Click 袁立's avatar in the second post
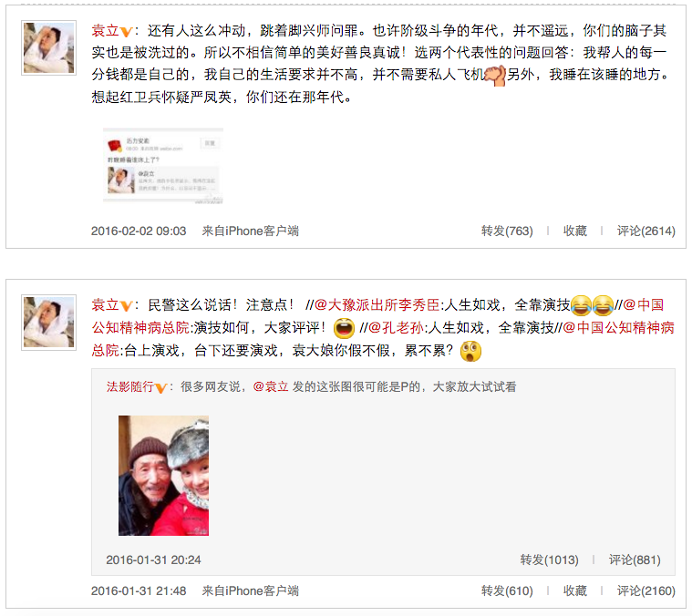 pos(48,323)
